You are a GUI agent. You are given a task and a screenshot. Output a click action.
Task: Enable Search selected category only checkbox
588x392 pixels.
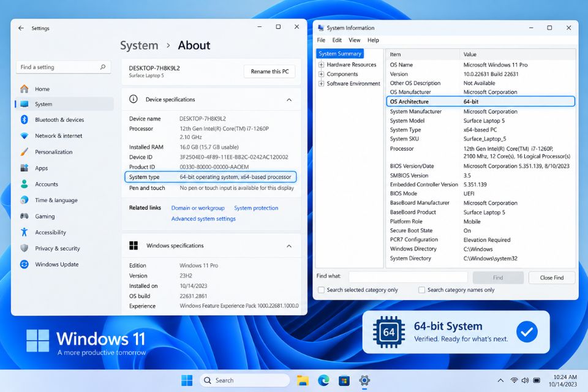321,290
